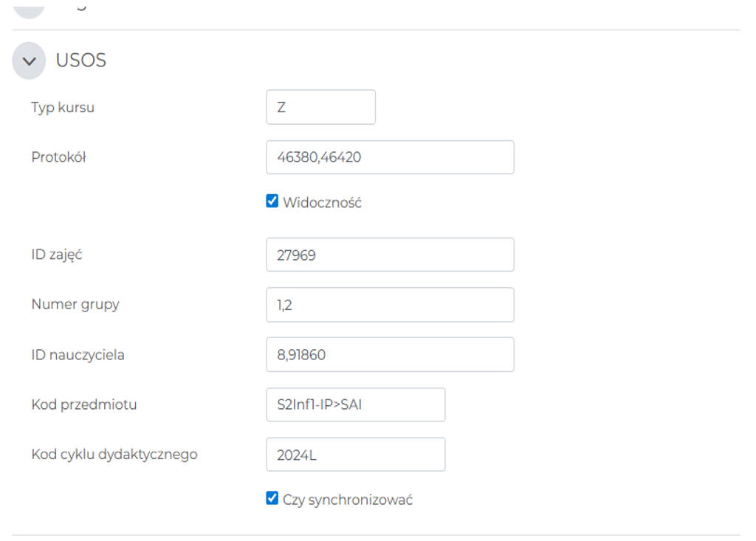
Task: Collapse the USOS section chevron
Action: click(x=29, y=61)
